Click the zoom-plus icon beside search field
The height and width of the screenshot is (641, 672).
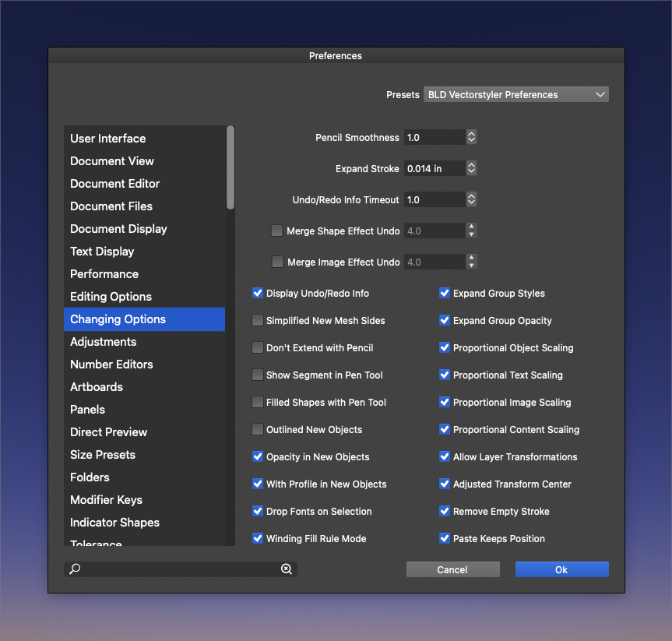[287, 569]
